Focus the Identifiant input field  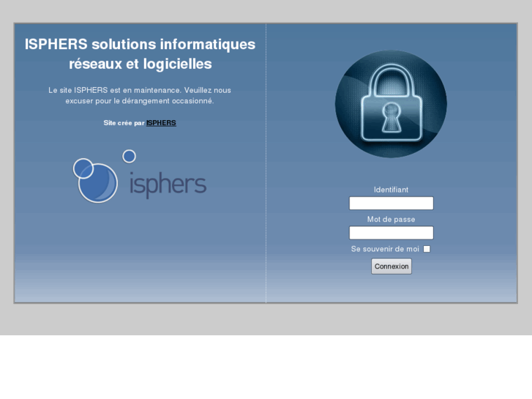391,203
